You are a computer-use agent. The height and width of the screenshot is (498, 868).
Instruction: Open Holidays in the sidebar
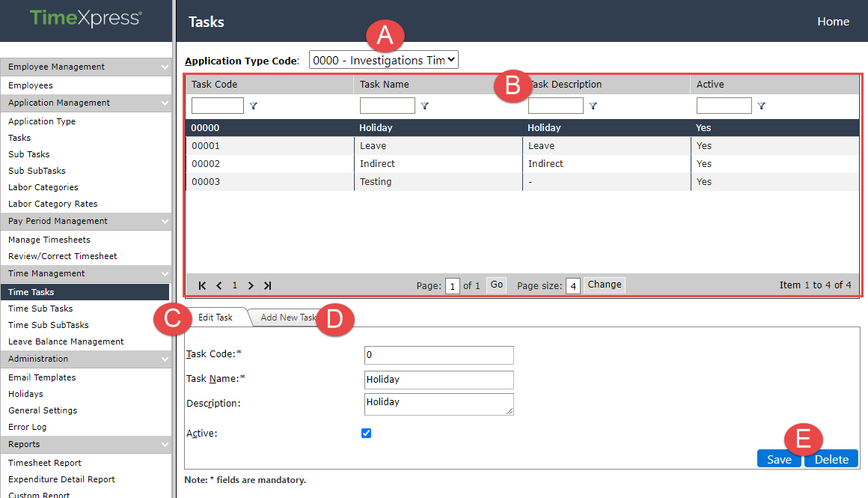point(25,394)
